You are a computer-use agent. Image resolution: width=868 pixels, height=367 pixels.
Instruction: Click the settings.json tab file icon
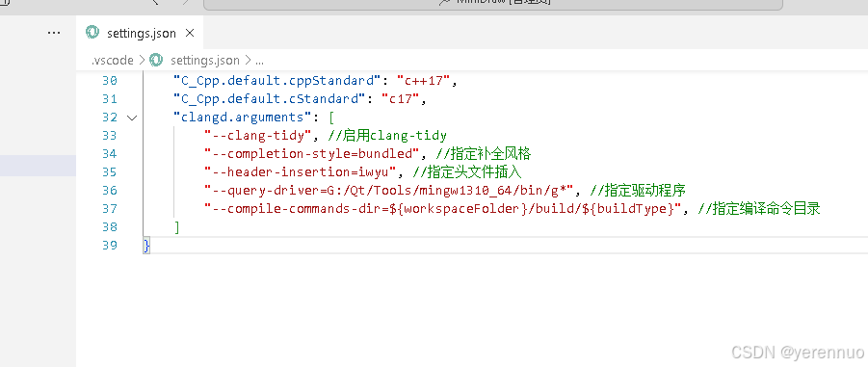pyautogui.click(x=92, y=33)
